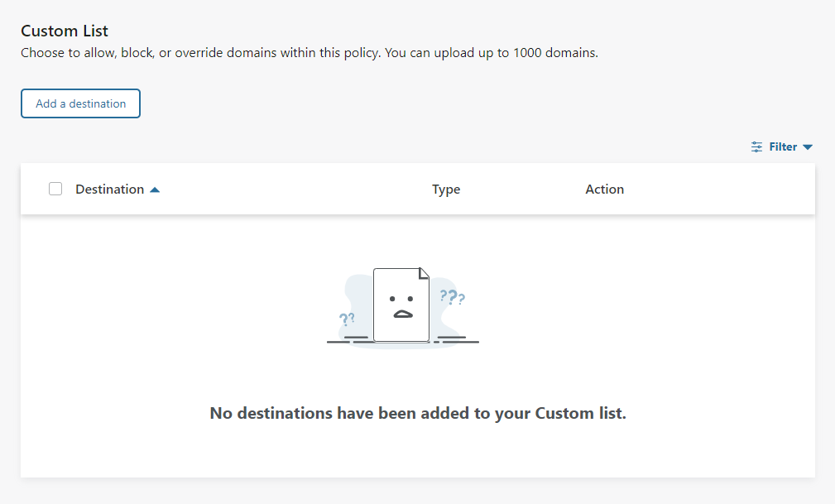835x504 pixels.
Task: Click the folded corner of the document icon
Action: click(x=424, y=274)
